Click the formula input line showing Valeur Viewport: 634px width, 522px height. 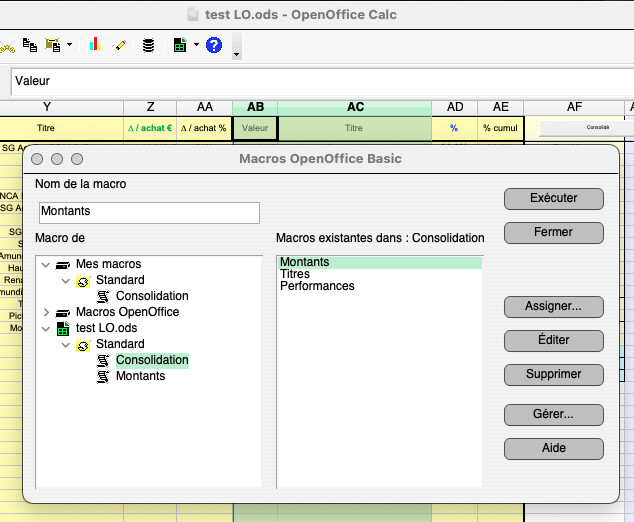(x=322, y=81)
